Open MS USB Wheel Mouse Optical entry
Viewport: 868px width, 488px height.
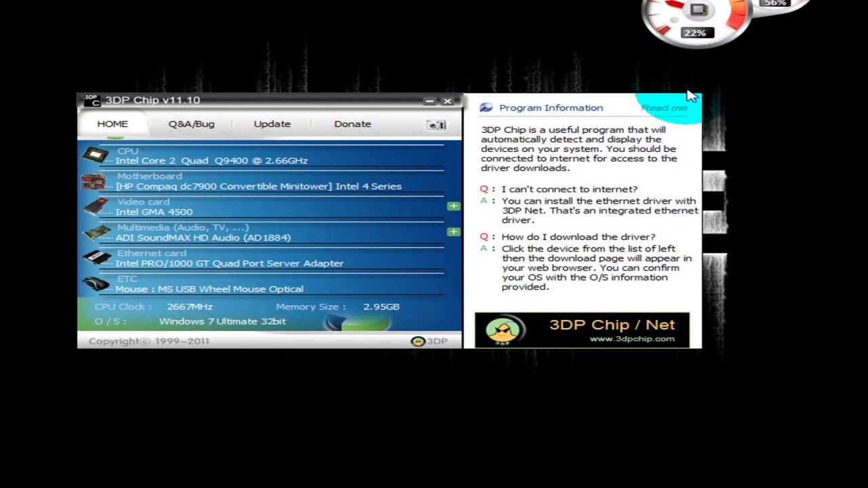tap(209, 289)
